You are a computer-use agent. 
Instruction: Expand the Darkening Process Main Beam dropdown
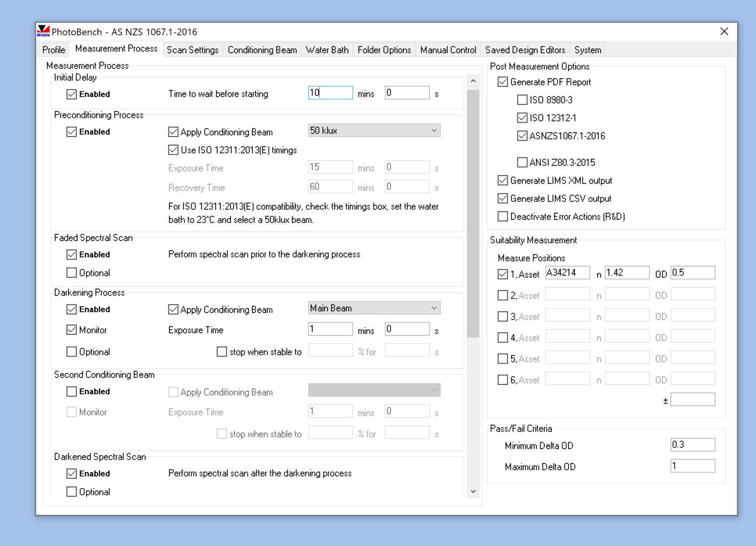tap(374, 308)
